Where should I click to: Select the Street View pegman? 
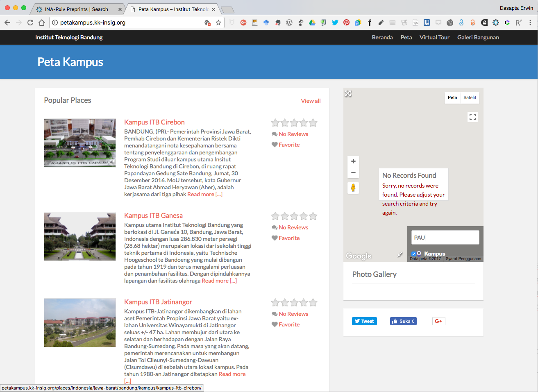tap(353, 188)
